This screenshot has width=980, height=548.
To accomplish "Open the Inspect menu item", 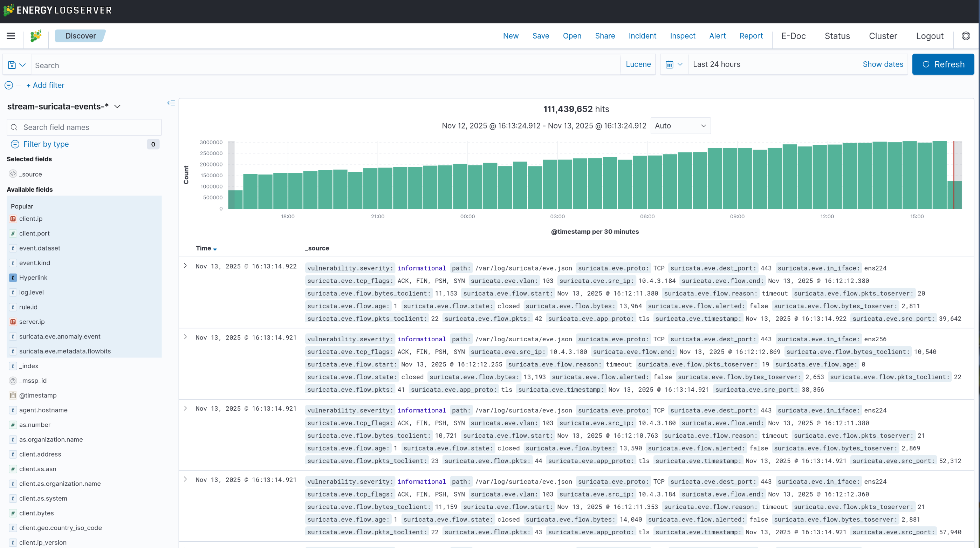I will [683, 36].
